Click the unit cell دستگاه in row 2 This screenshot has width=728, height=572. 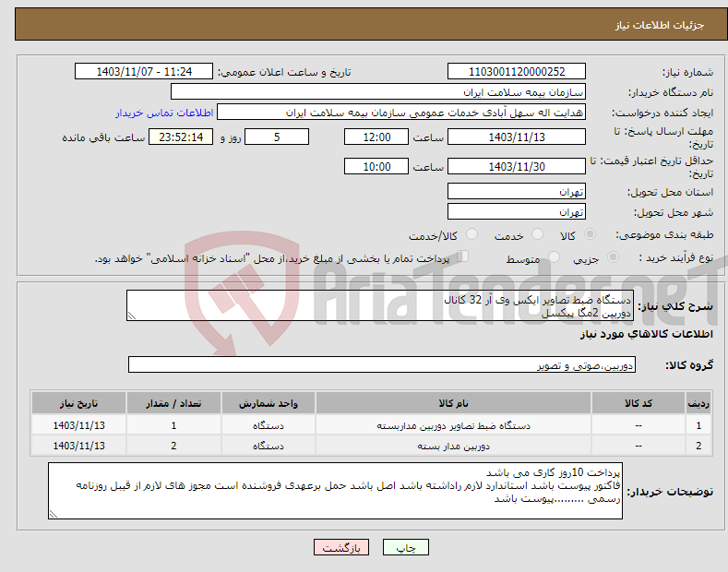click(268, 446)
